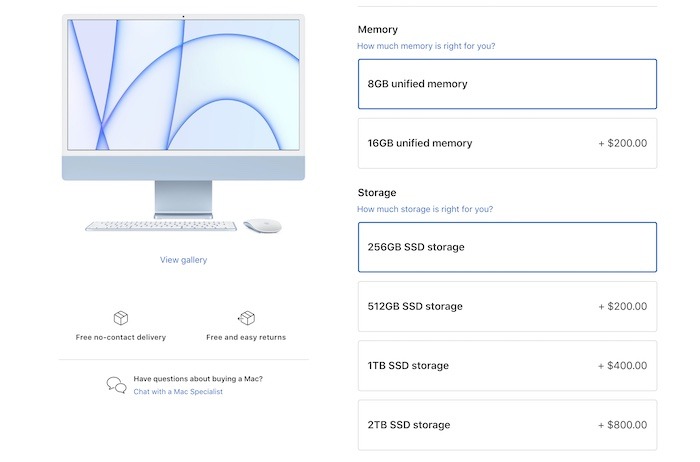Click the 'Free and easy returns' text
Screen dimensions: 700x462
point(246,337)
